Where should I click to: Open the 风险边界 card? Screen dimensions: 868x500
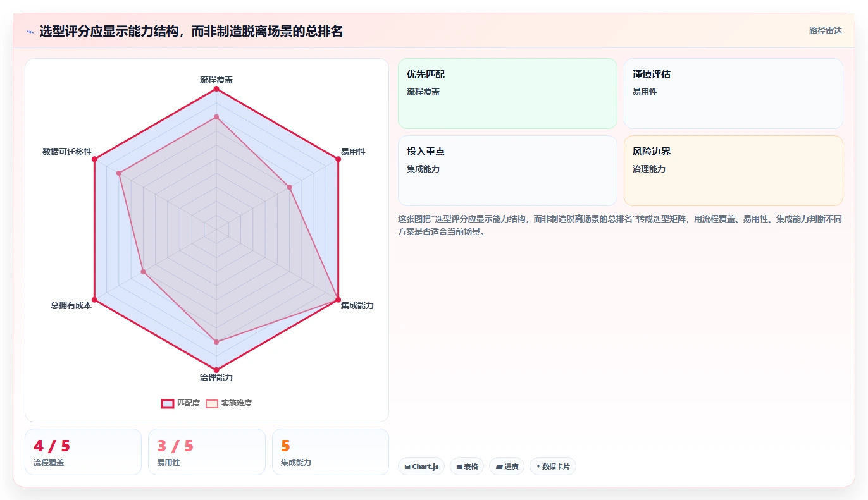pos(733,171)
